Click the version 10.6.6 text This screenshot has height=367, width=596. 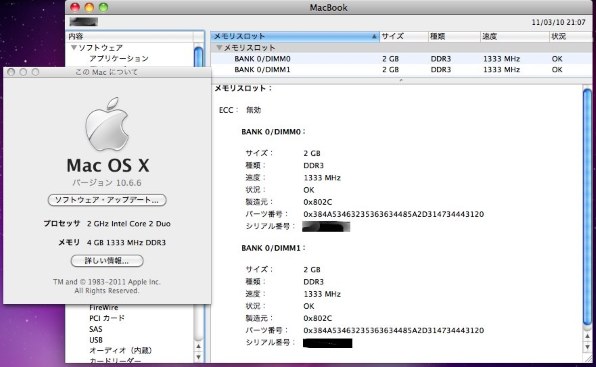(x=107, y=183)
